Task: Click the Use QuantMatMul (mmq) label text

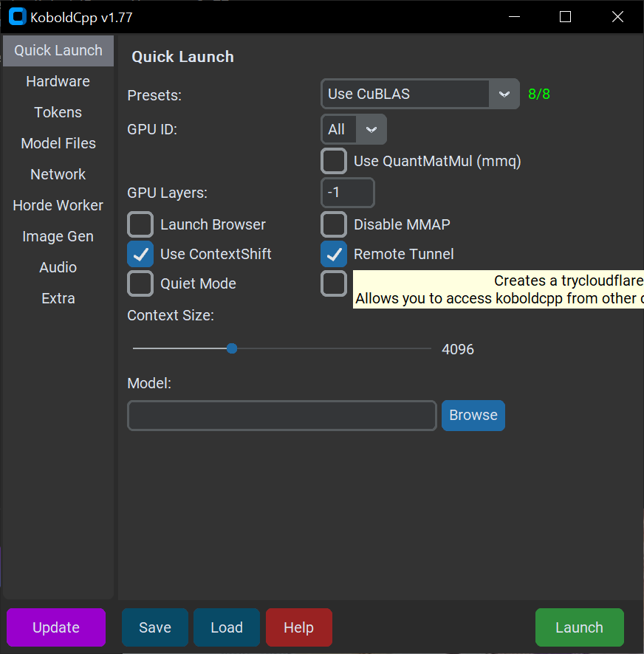Action: point(437,162)
